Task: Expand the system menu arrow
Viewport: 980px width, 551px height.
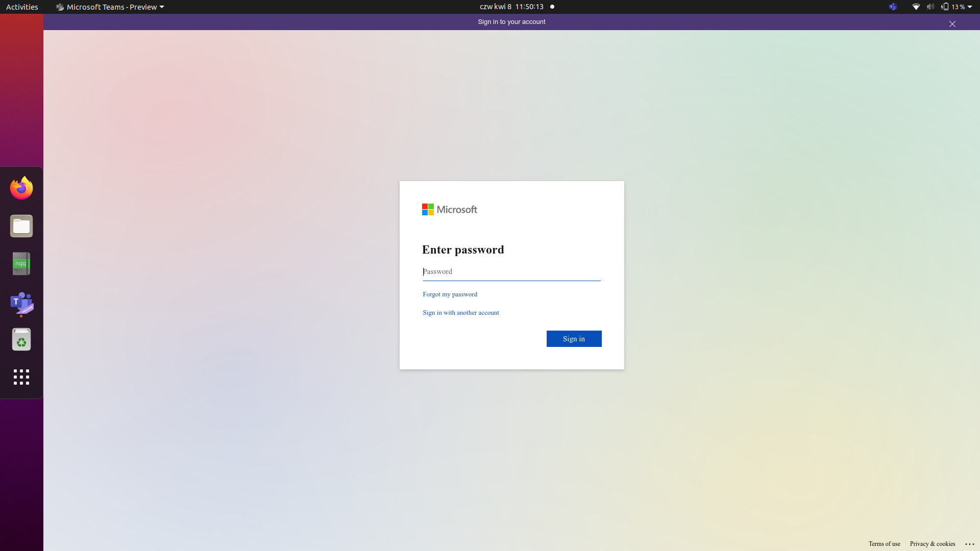Action: click(x=970, y=7)
